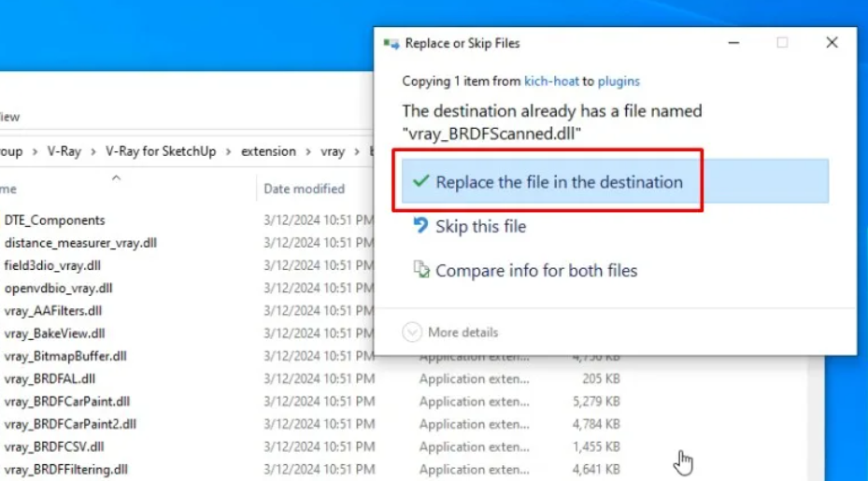Select Compare info for both files
Image resolution: width=868 pixels, height=481 pixels.
click(x=536, y=270)
